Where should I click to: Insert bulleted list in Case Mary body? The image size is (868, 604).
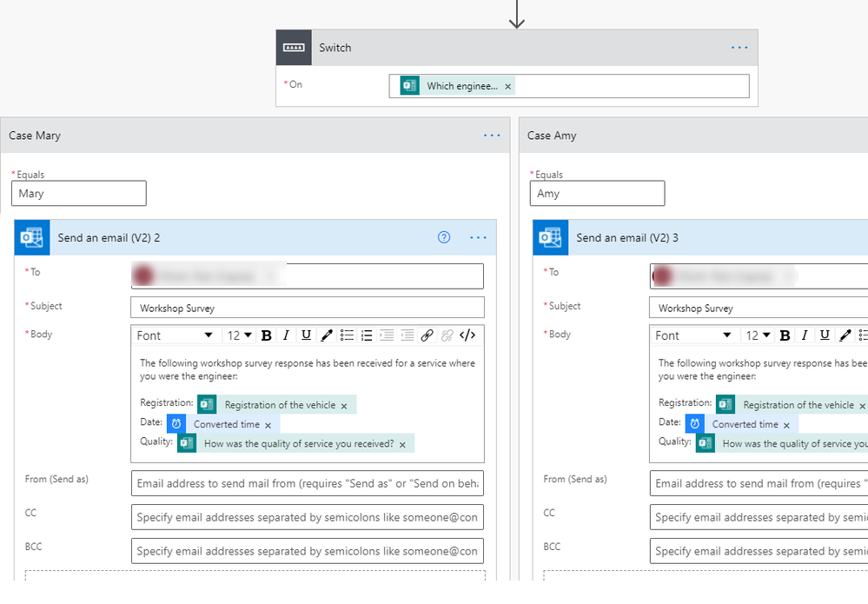tap(347, 335)
